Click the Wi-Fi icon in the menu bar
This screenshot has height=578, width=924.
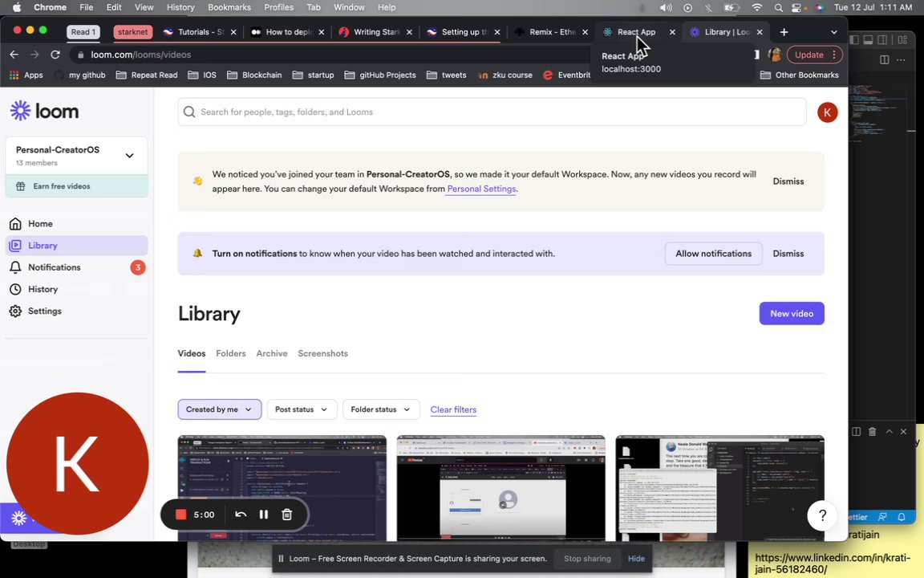tap(757, 7)
